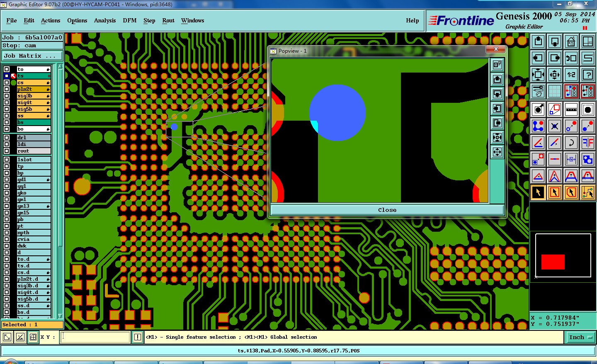Click the X Y coordinate input field
Viewport: 597px width, 364px height.
[x=95, y=337]
